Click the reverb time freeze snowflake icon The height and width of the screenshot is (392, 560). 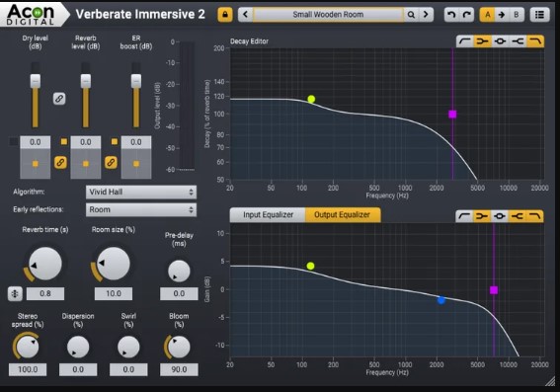(x=15, y=294)
